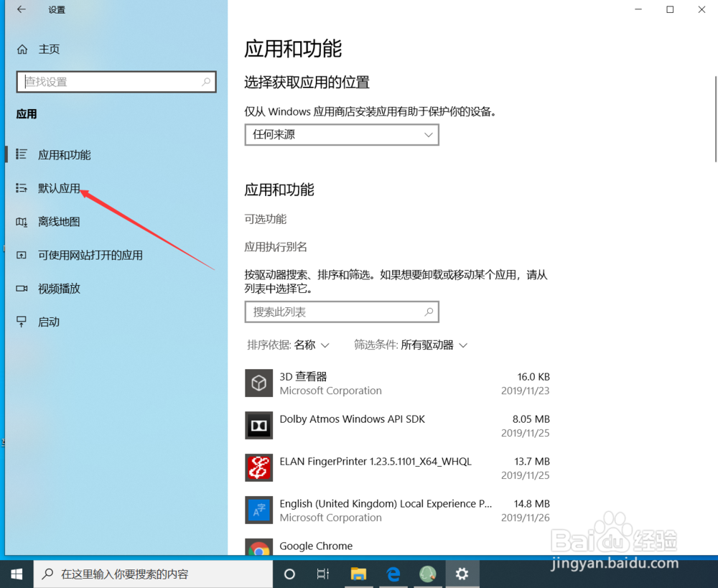Select 启动 in the sidebar

[x=48, y=321]
